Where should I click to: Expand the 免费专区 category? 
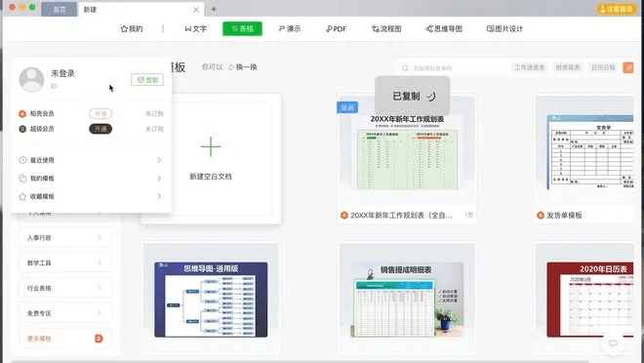coord(65,313)
